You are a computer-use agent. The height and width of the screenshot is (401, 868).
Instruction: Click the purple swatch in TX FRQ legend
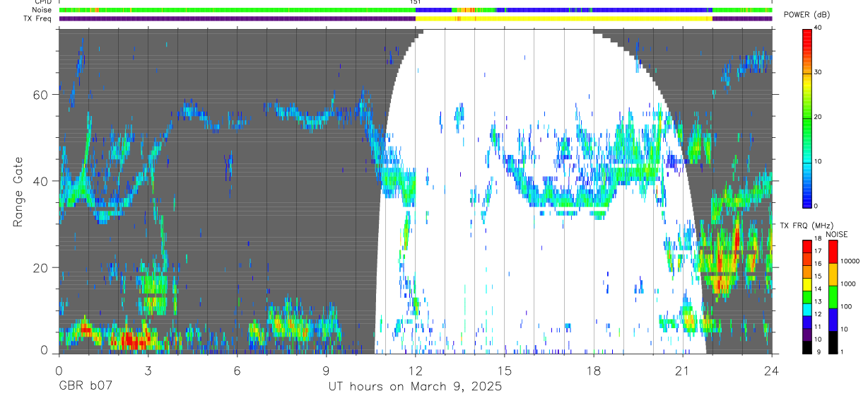[807, 333]
